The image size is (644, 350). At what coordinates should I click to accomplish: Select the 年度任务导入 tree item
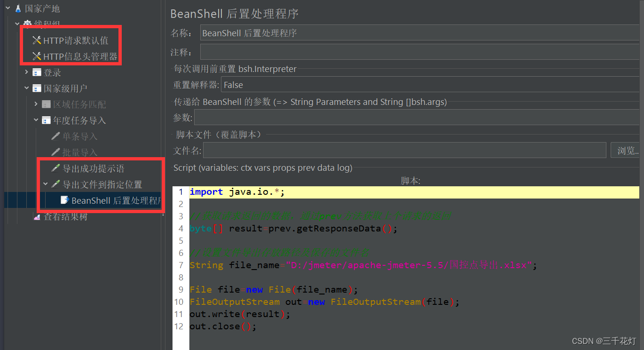click(x=79, y=120)
